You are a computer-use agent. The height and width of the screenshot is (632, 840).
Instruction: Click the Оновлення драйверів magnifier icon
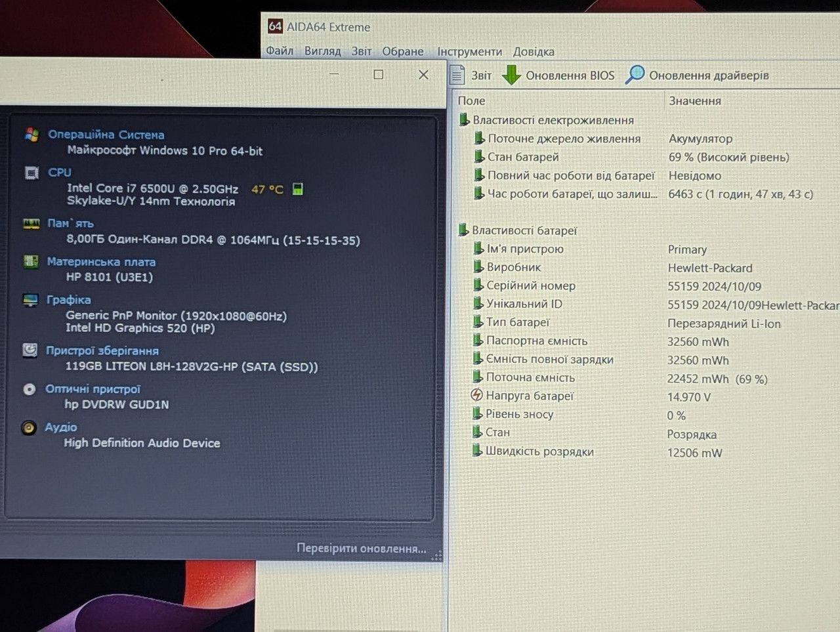[635, 75]
